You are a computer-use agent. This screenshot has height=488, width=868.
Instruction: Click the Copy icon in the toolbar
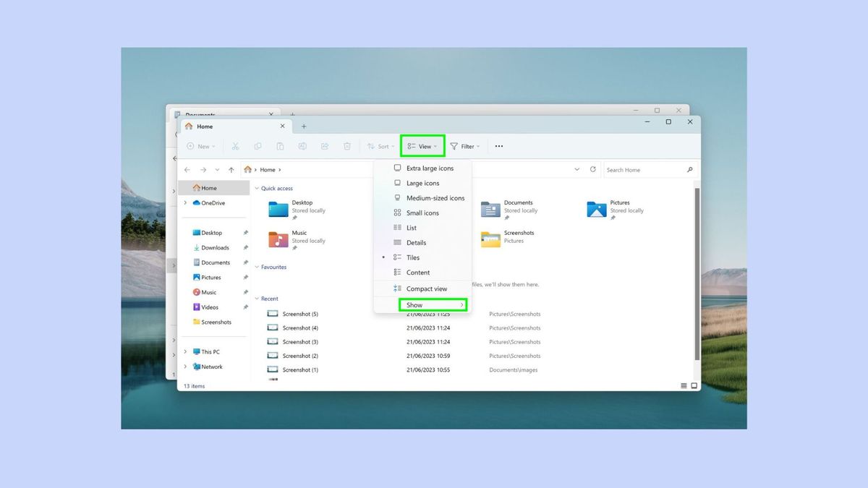pyautogui.click(x=258, y=146)
